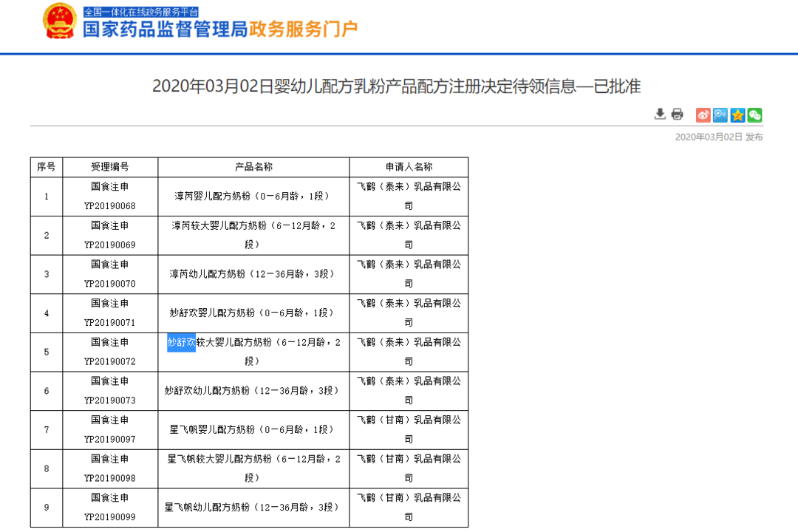Click applicant 飞鹤（泰来）乳品有限公司 in row 2
Viewport: 798px width, 532px height.
pos(409,235)
